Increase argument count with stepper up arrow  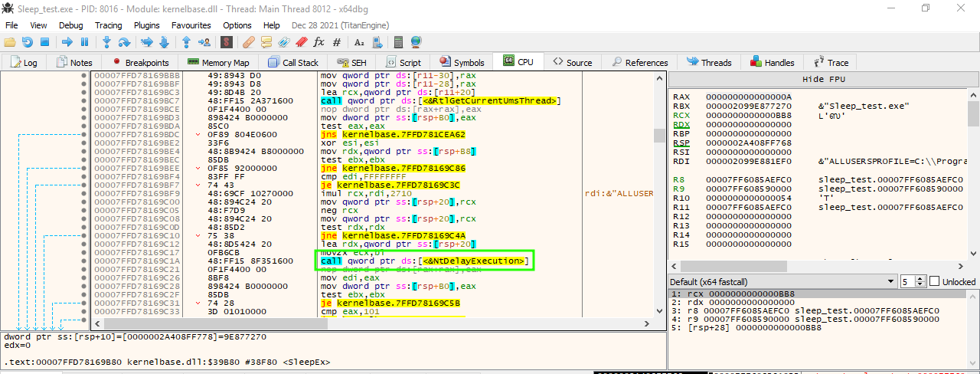(920, 278)
